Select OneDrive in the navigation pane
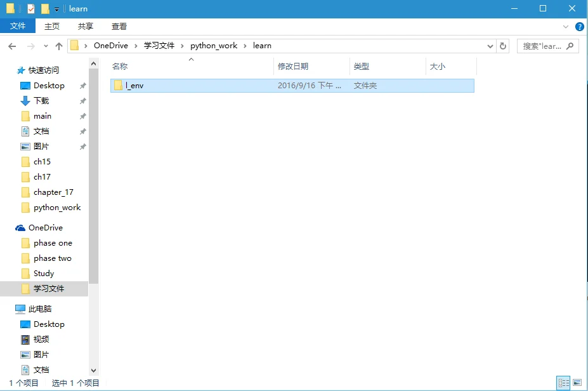 46,228
